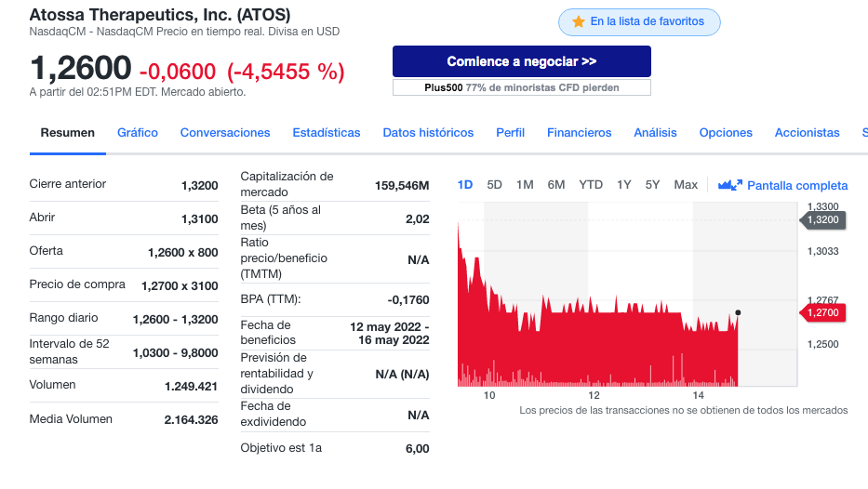
Task: Click the gray 1,3200 previous close tag
Action: point(822,219)
